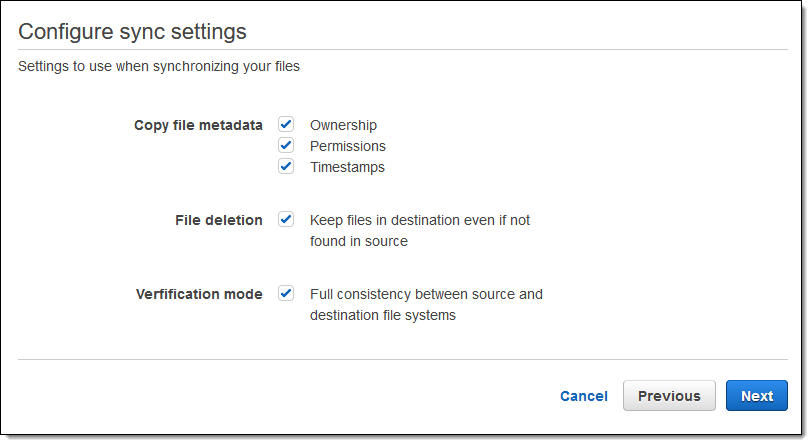Toggle the Verfification mode checkbox
The width and height of the screenshot is (812, 445).
click(286, 293)
